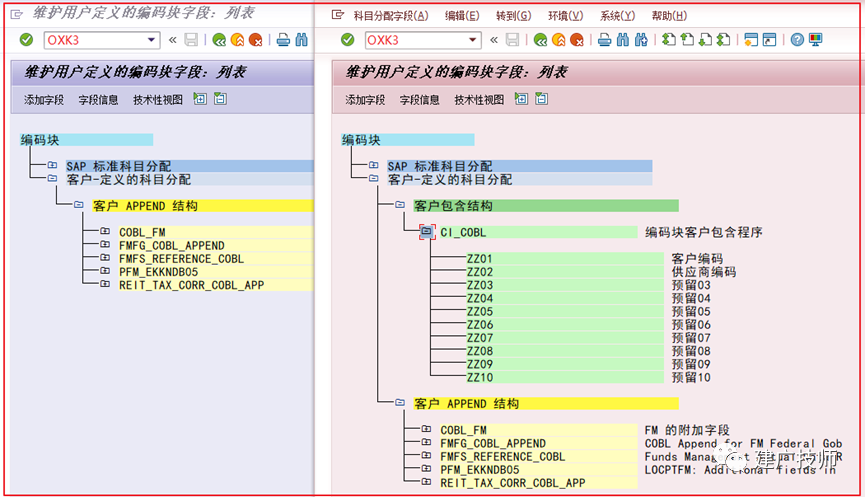Click the Find binoculars icon in right window
865x497 pixels.
click(623, 40)
